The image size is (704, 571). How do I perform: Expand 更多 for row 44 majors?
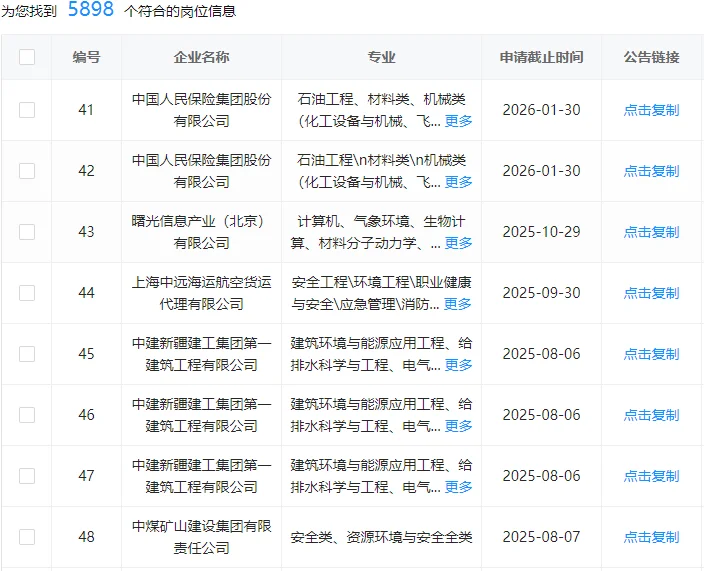[x=458, y=304]
